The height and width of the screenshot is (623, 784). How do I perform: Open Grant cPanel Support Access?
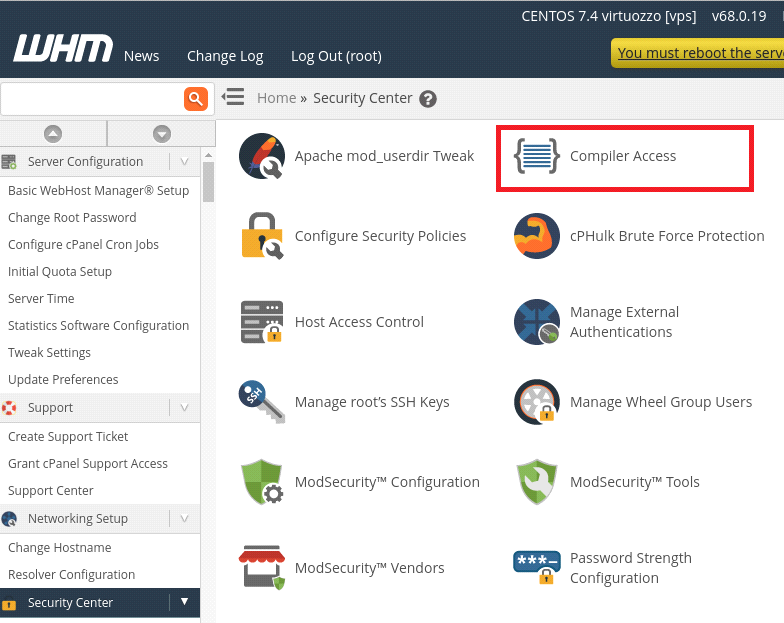[88, 464]
